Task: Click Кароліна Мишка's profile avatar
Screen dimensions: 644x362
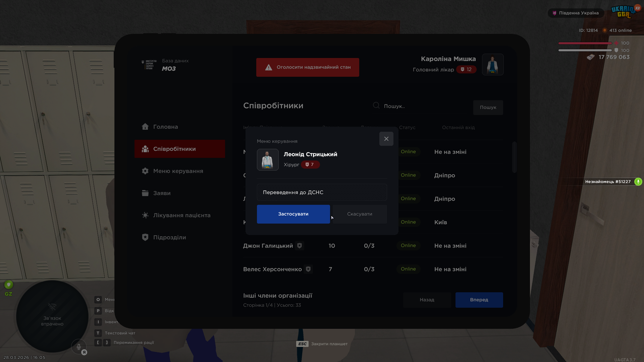Action: tap(493, 65)
